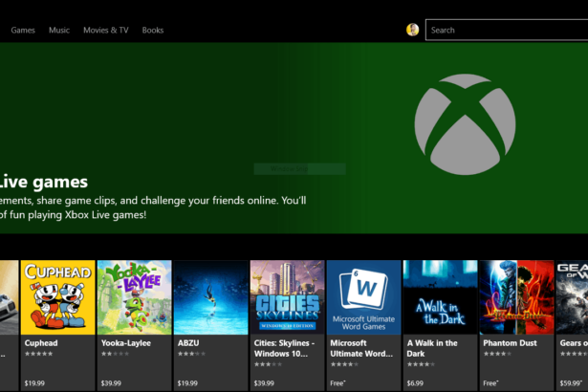Click A Walk in the Dark title
The width and height of the screenshot is (588, 392).
click(432, 348)
